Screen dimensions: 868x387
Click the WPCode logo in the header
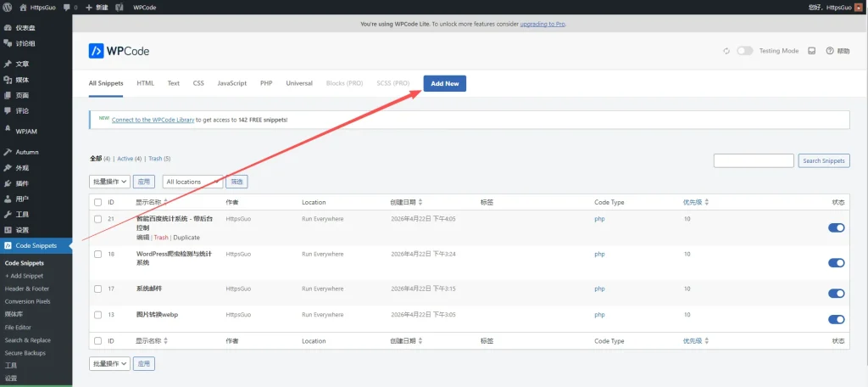120,51
